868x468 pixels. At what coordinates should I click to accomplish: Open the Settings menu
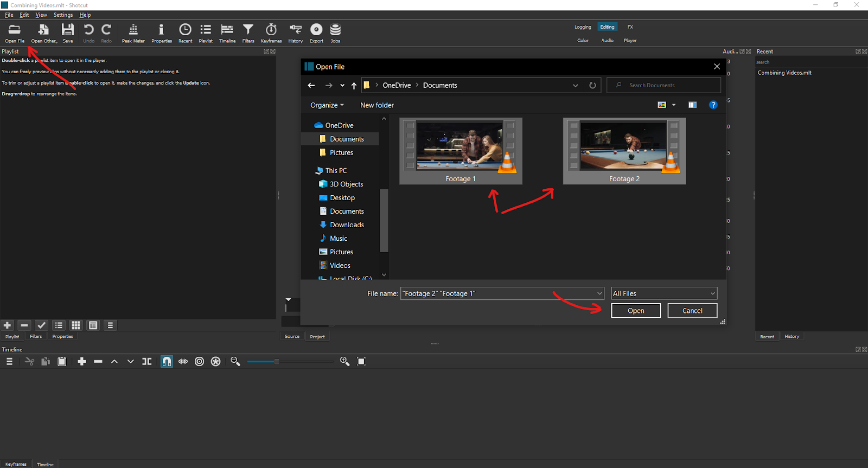63,15
